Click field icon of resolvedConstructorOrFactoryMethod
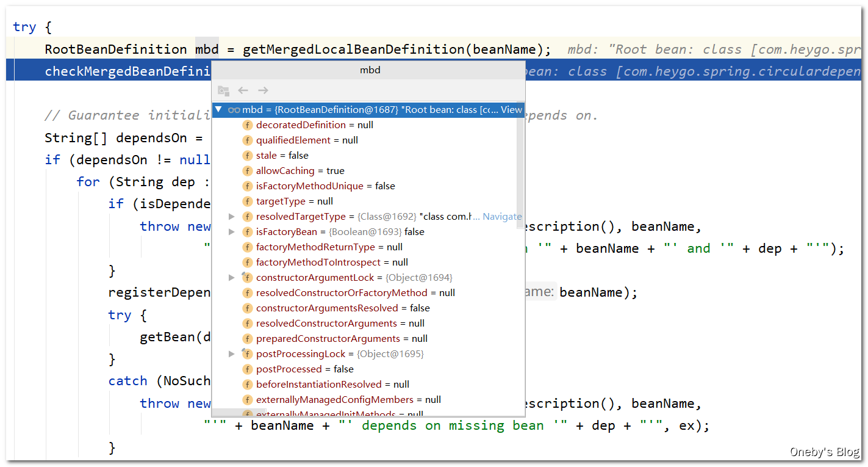The height and width of the screenshot is (467, 868). click(x=247, y=293)
